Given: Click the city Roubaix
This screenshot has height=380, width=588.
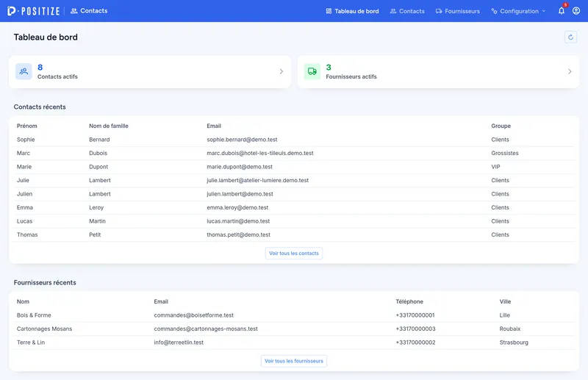Looking at the screenshot, I should click(509, 329).
